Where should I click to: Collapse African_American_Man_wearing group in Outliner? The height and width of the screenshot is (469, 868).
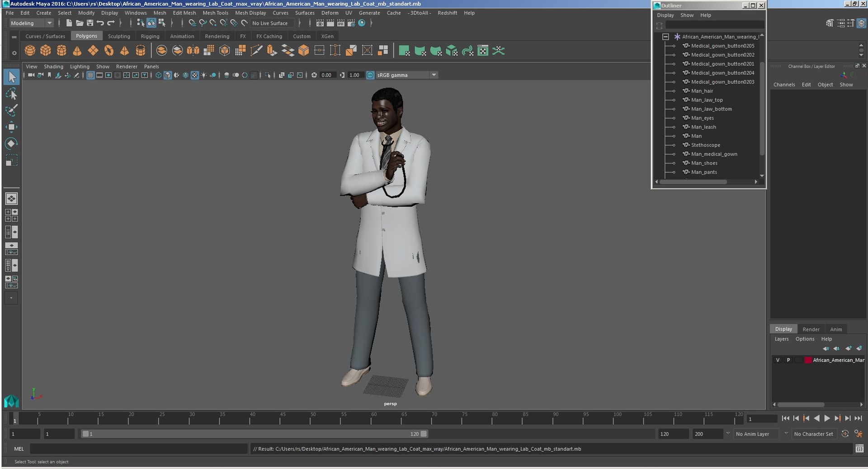(x=665, y=37)
